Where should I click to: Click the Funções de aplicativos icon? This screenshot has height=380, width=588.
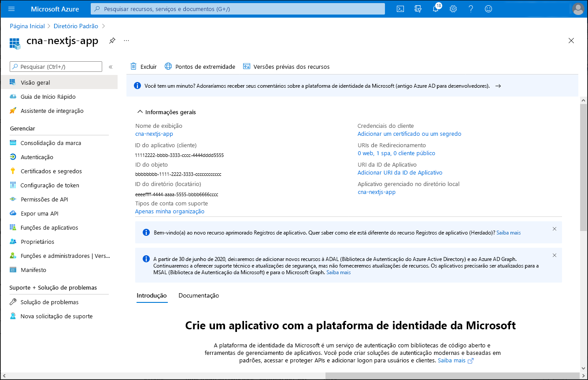coord(13,227)
